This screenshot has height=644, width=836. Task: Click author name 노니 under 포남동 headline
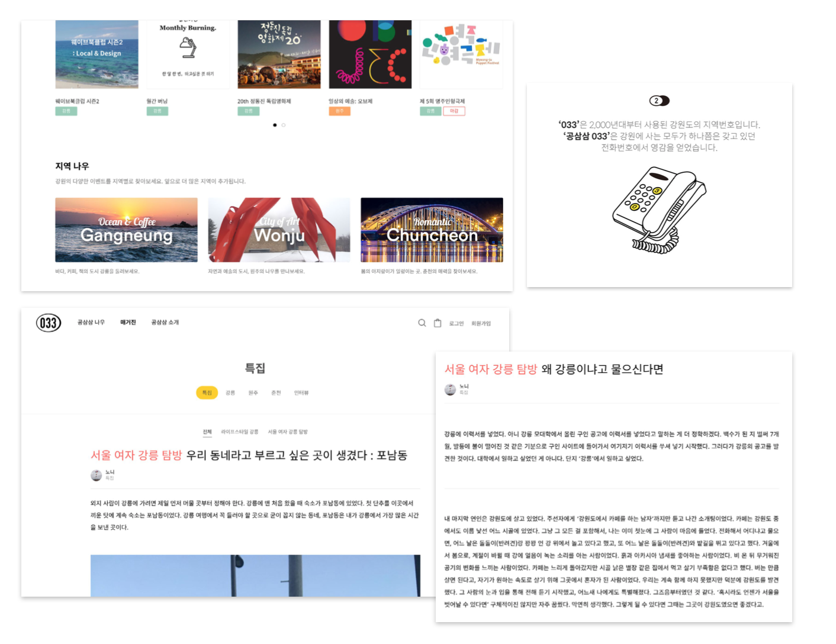pos(110,472)
